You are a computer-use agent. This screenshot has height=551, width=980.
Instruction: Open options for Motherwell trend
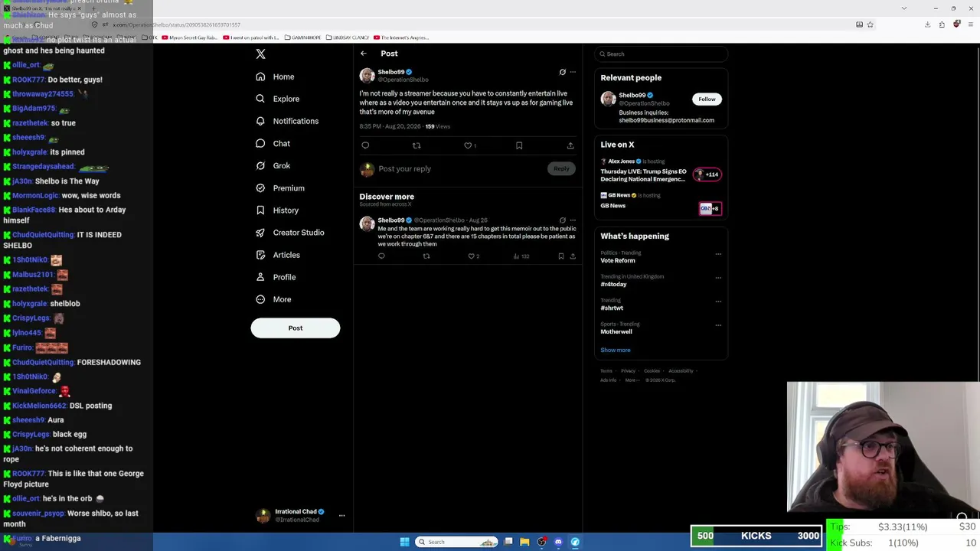coord(718,325)
